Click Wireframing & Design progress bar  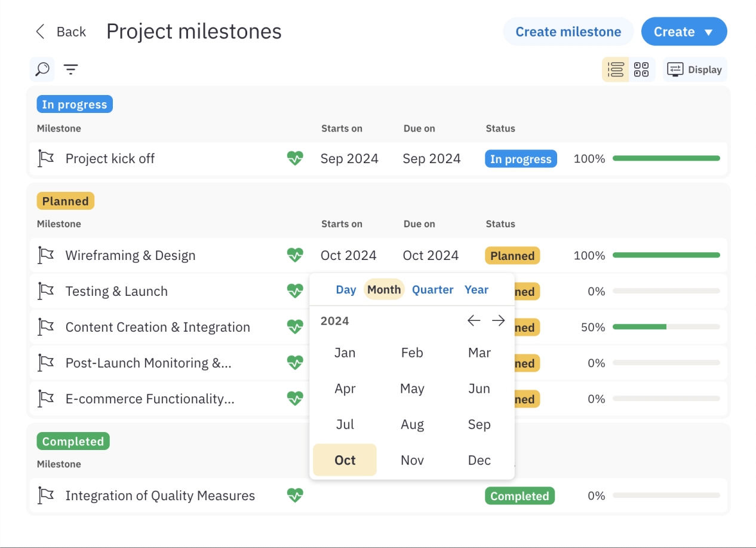tap(666, 255)
